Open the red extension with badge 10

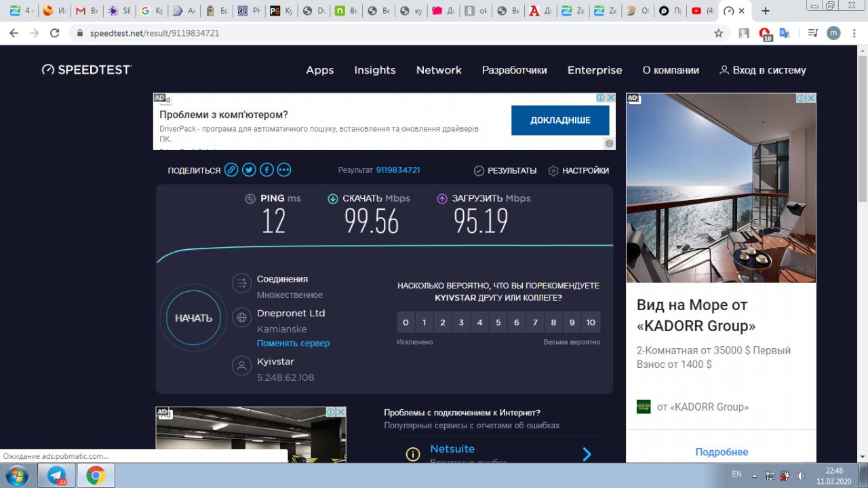[765, 33]
